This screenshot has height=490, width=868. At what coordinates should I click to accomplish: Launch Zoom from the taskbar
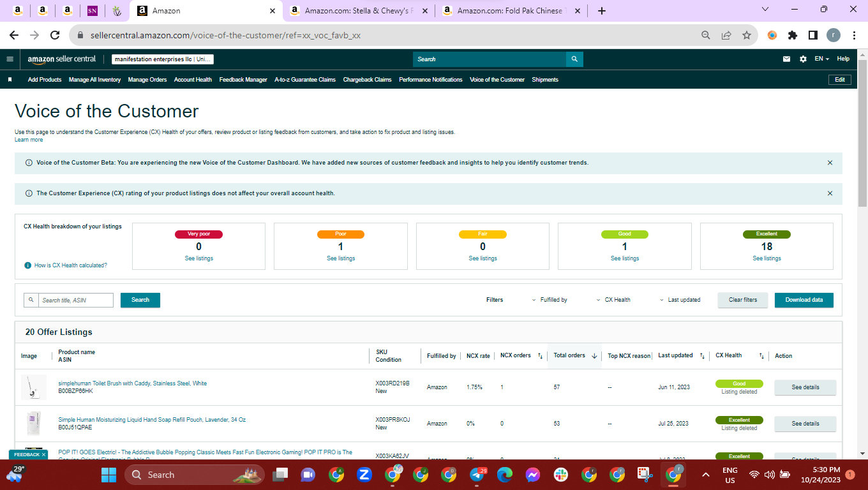pos(364,475)
